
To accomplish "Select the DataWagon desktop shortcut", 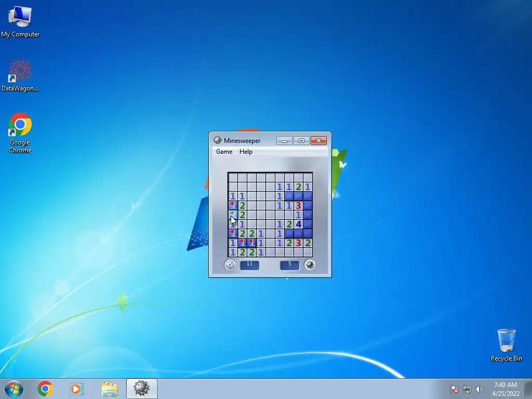I will [x=20, y=75].
